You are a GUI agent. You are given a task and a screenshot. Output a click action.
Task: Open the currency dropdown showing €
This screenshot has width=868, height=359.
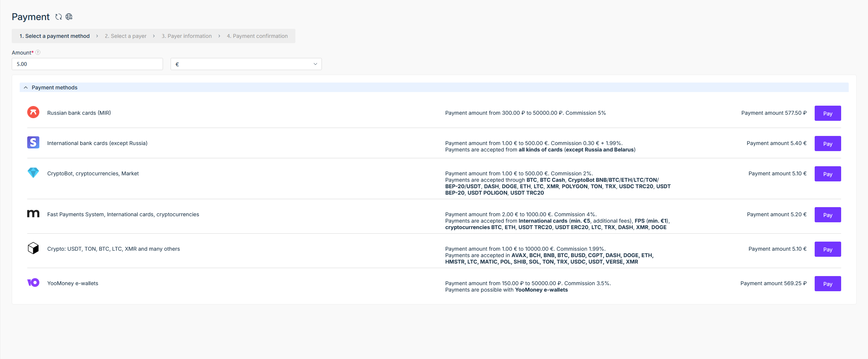(246, 64)
